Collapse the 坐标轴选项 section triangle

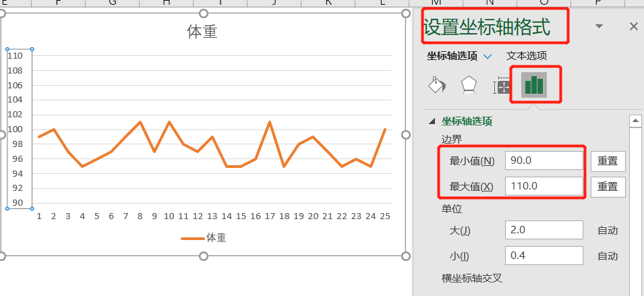[x=432, y=121]
